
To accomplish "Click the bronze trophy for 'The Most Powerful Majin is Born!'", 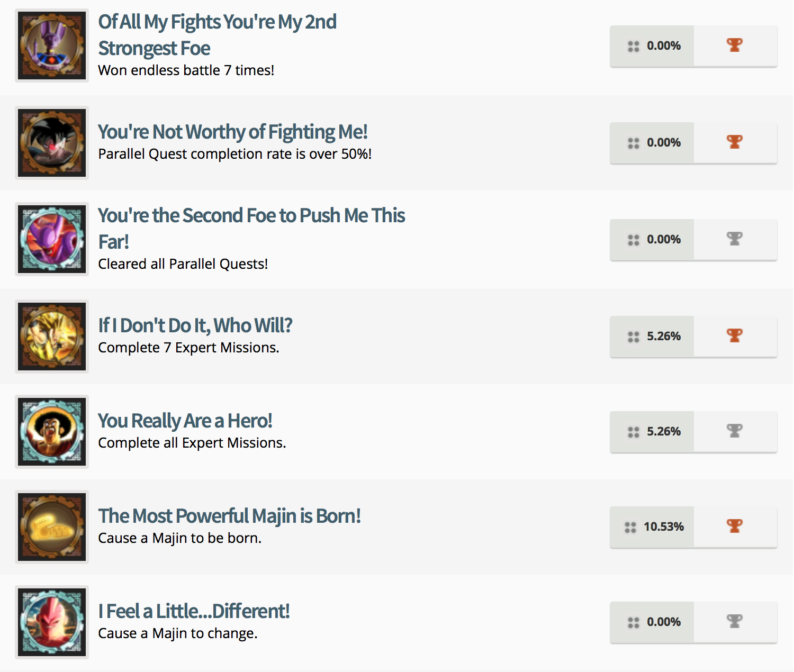I will point(735,526).
